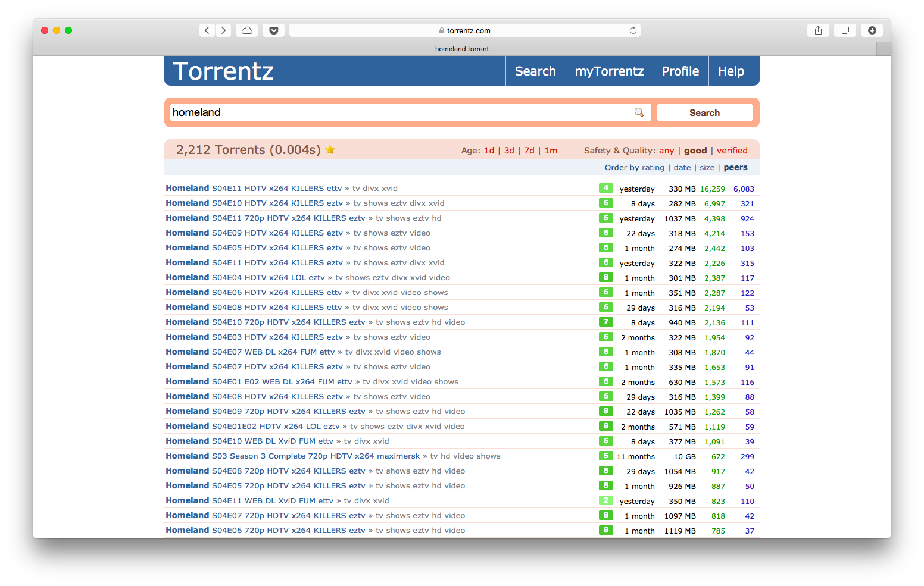Filter age to 1m
Image resolution: width=924 pixels, height=586 pixels.
click(x=551, y=151)
